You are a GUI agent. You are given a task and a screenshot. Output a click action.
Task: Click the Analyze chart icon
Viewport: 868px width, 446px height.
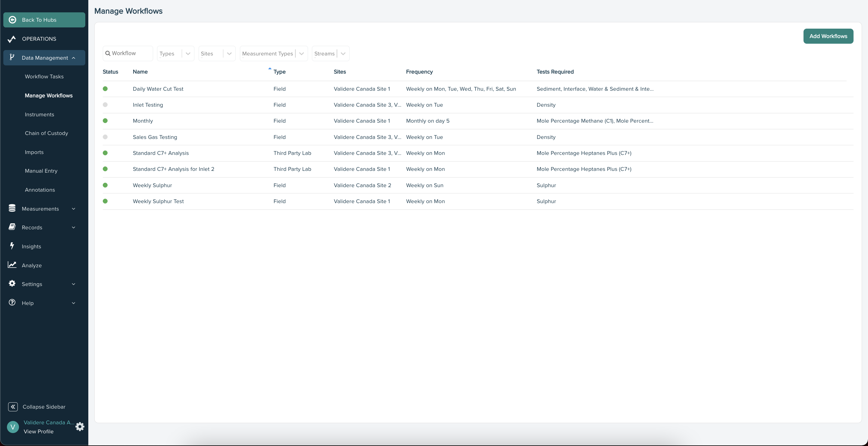coord(12,265)
